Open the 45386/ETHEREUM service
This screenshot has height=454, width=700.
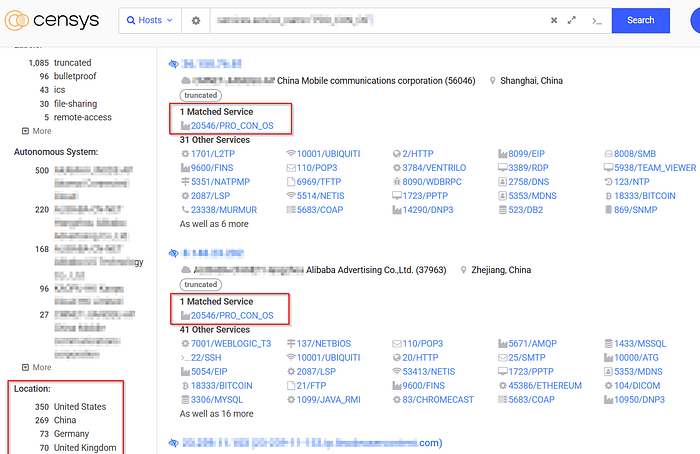(545, 386)
